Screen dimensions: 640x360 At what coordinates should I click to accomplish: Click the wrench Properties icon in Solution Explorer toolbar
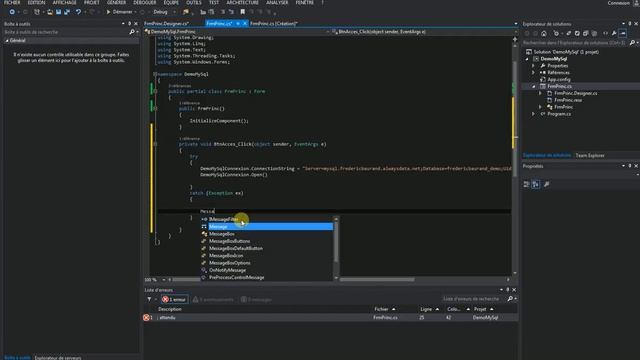click(614, 33)
